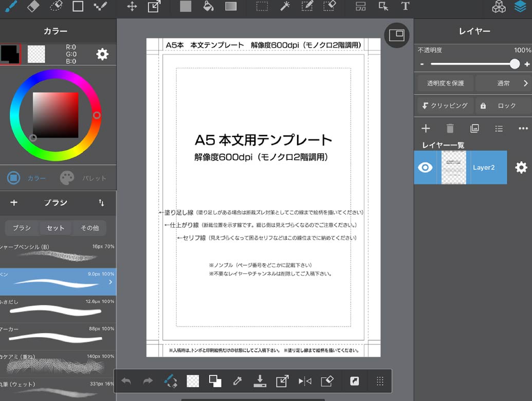This screenshot has width=532, height=401.
Task: Open the layer more options menu
Action: (x=523, y=129)
